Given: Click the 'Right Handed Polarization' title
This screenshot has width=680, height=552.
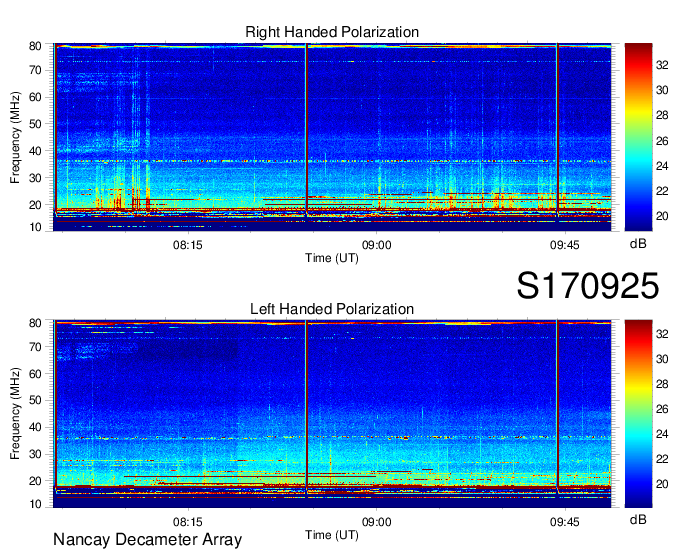Looking at the screenshot, I should [x=332, y=32].
